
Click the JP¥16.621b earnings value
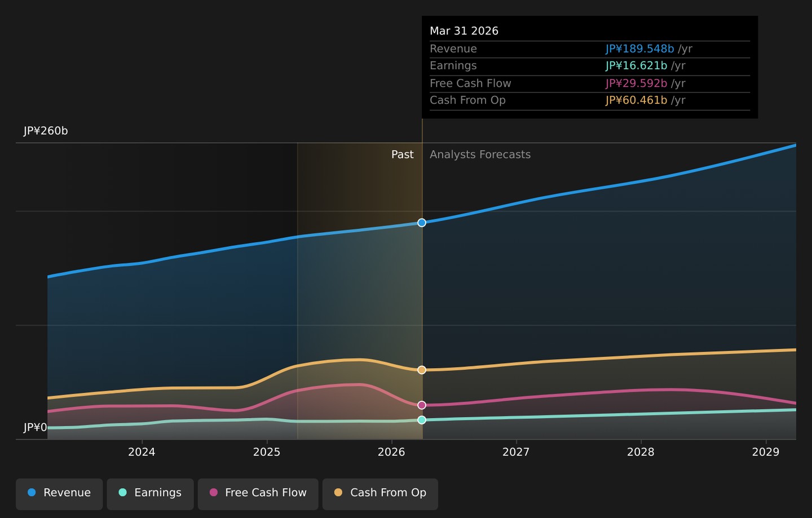click(637, 66)
